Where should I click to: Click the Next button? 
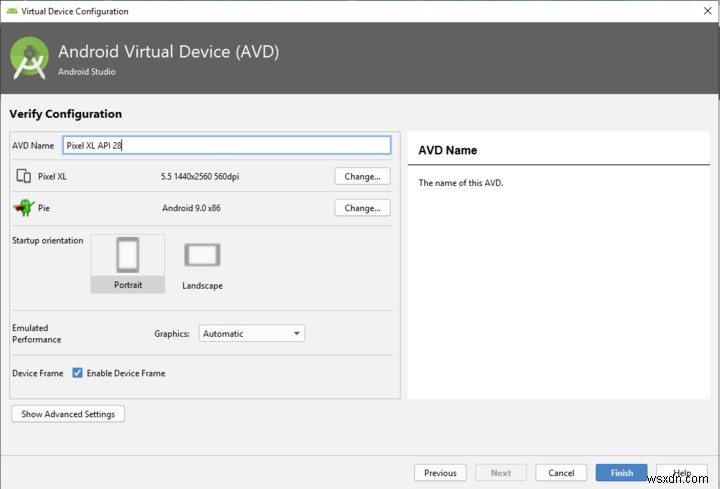501,473
